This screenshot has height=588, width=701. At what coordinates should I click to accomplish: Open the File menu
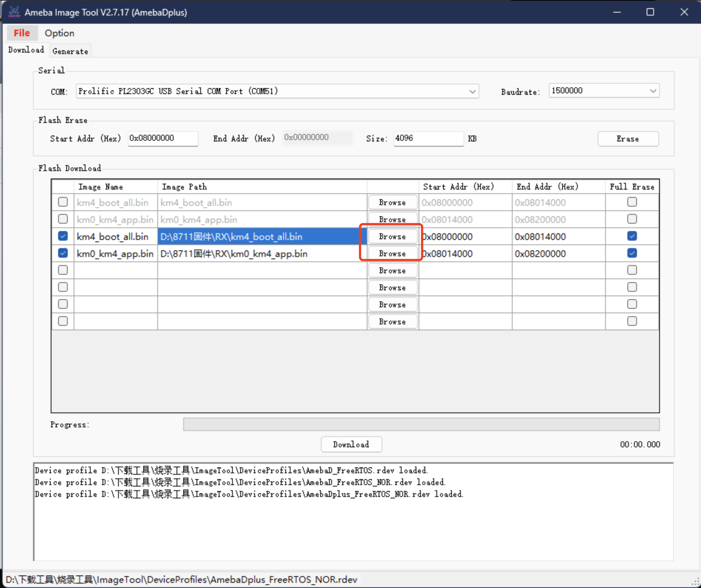coord(22,33)
